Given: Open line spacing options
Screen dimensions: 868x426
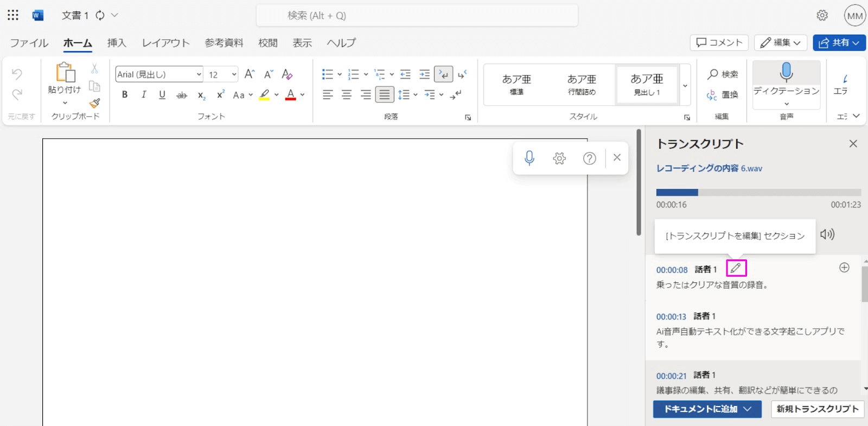Looking at the screenshot, I should pos(407,95).
